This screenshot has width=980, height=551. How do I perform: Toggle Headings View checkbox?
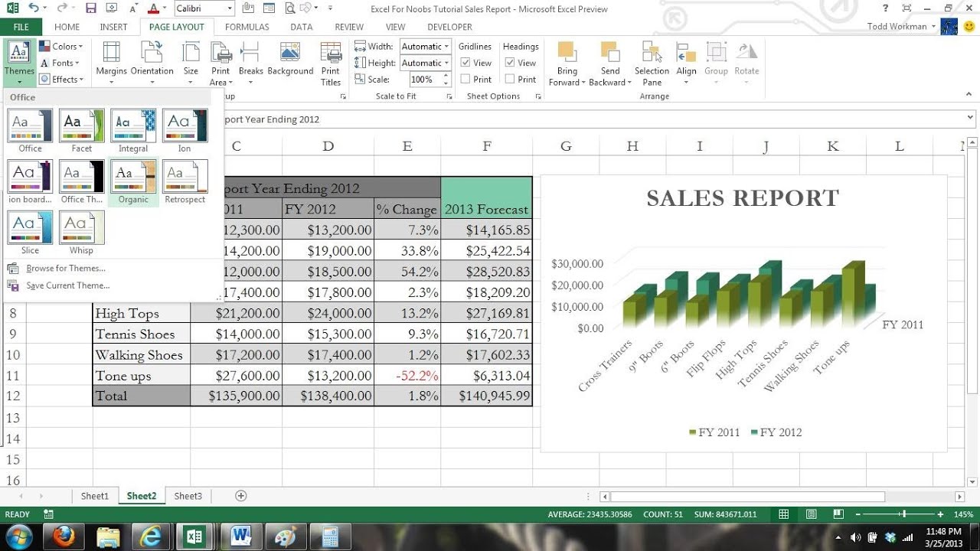(510, 63)
